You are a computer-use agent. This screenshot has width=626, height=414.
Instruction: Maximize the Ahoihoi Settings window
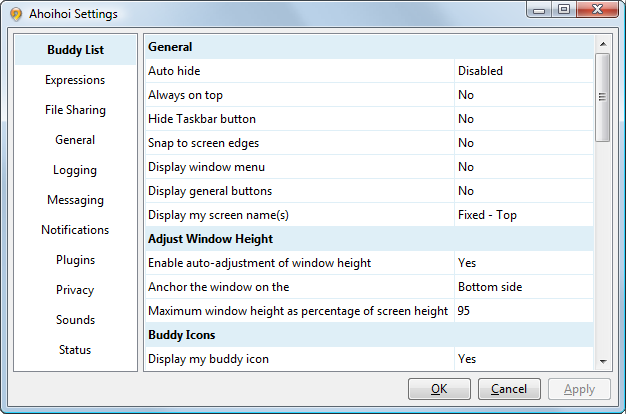[564, 10]
